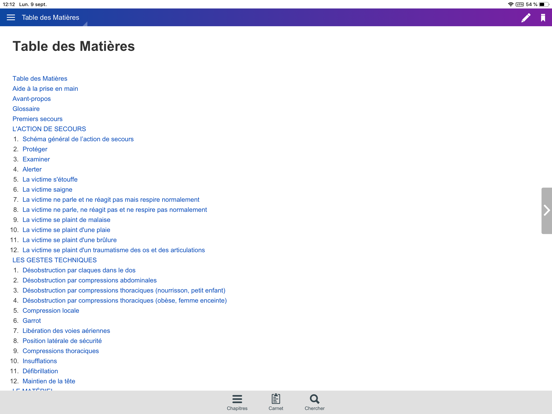Open 'La victime ne parle et ne réagit pas mais respire normalement'
The height and width of the screenshot is (414, 552).
[x=111, y=200]
